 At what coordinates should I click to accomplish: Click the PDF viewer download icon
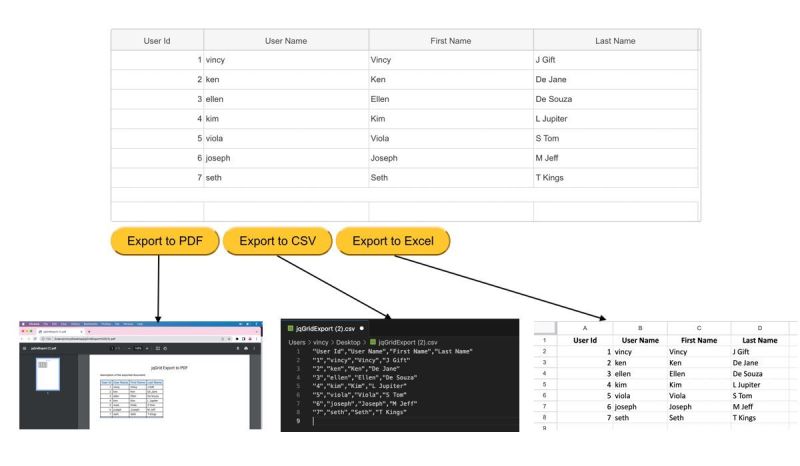click(x=238, y=348)
